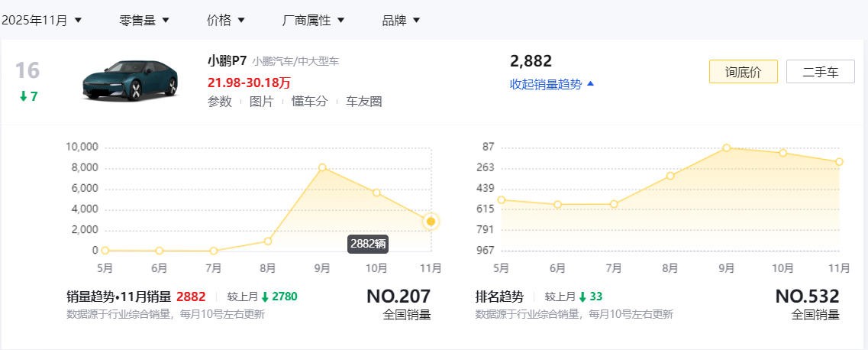Expand the 厂商属性 filter dropdown

313,20
